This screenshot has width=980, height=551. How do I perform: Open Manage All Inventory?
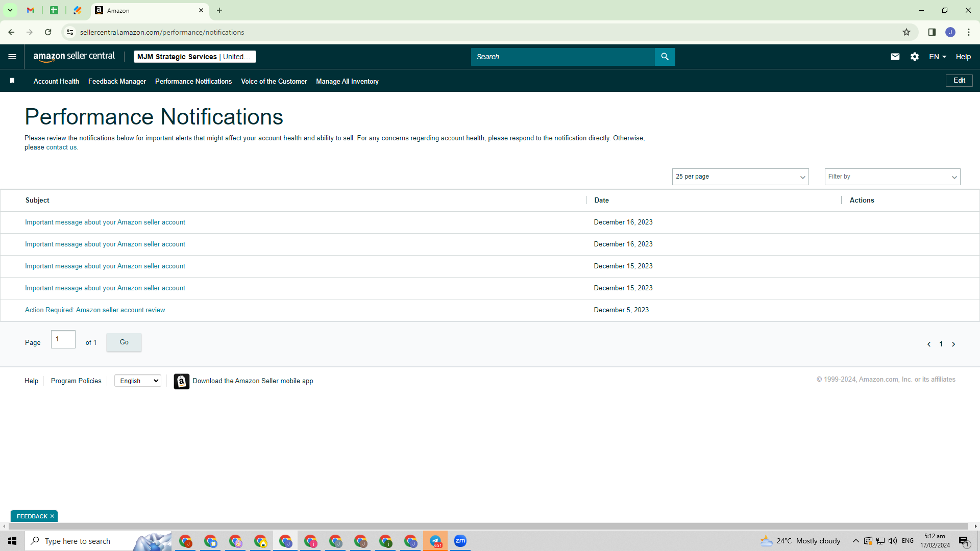(347, 81)
